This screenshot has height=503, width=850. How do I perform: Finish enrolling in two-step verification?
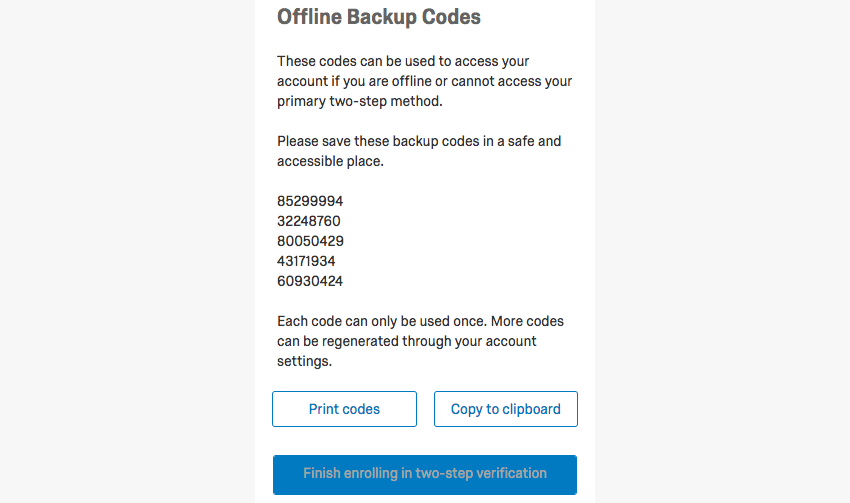424,473
